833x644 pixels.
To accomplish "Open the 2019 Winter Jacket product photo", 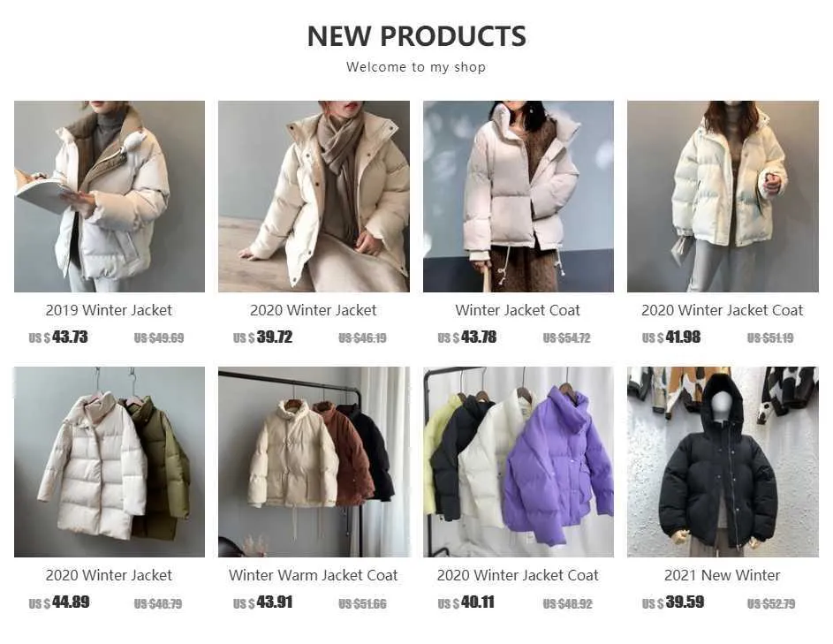I will 110,196.
